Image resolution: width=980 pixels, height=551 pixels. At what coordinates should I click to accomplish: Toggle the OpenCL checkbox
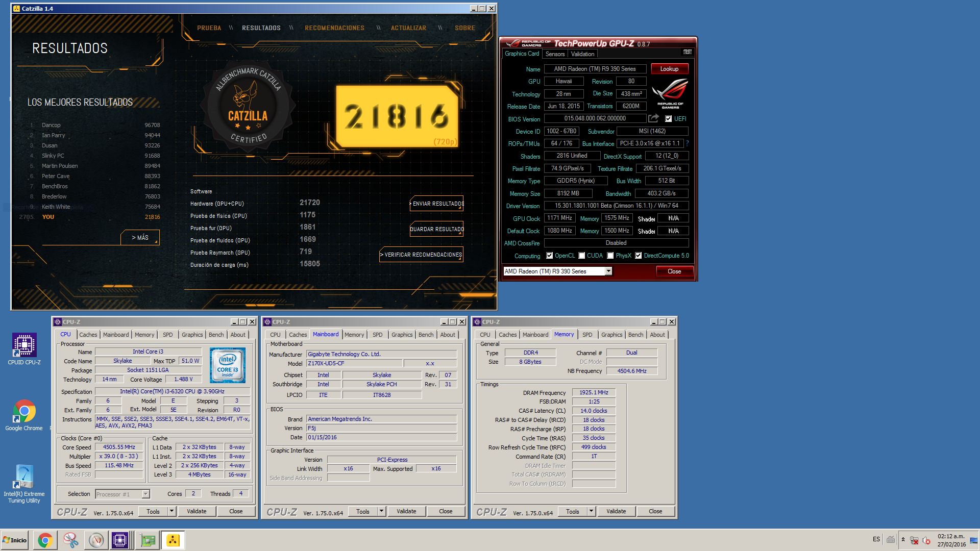point(549,256)
